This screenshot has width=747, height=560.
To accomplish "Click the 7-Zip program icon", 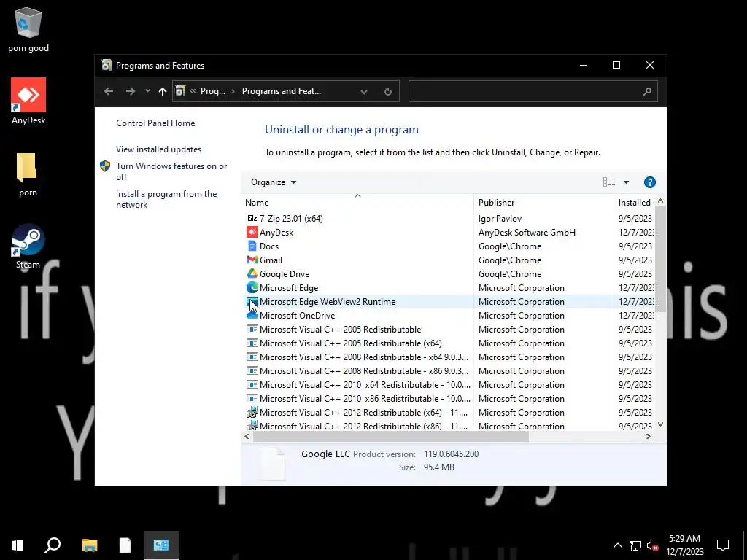I will [x=252, y=218].
